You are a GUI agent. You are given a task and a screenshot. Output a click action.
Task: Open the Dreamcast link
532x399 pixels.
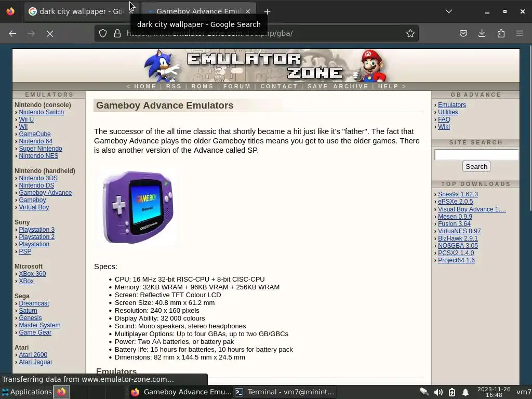tap(34, 303)
